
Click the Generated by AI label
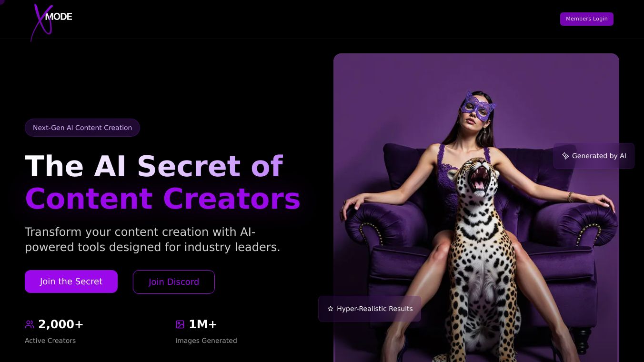pyautogui.click(x=599, y=156)
